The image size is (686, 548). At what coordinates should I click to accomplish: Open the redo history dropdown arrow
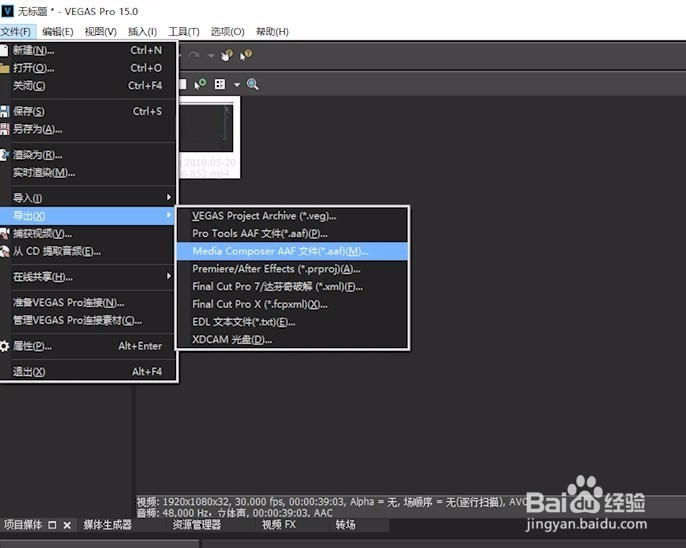tap(211, 56)
